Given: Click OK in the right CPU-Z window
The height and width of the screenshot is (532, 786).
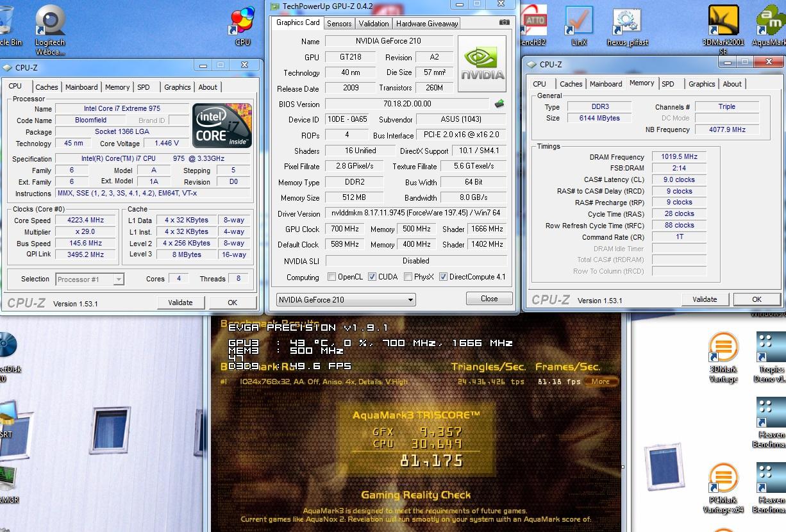Looking at the screenshot, I should (x=757, y=299).
